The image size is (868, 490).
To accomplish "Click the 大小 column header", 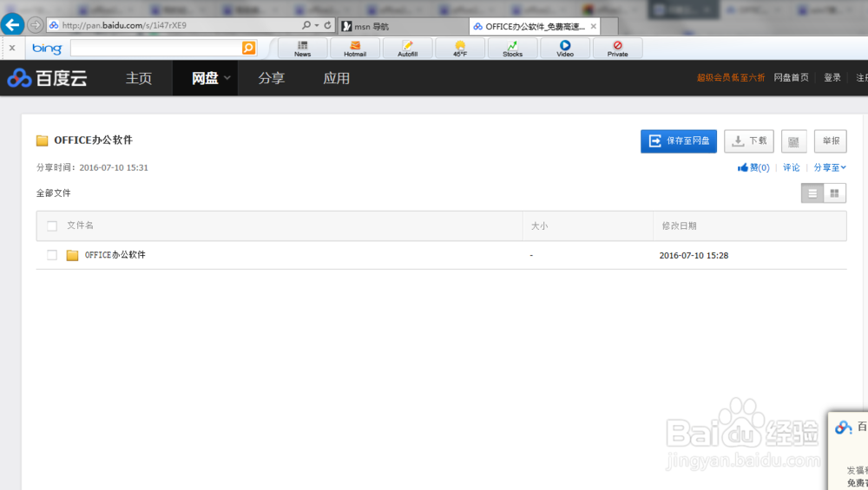I will 540,225.
